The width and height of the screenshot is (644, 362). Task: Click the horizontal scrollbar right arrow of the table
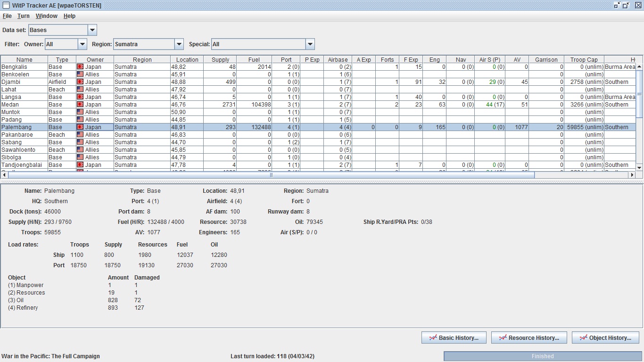[x=632, y=175]
